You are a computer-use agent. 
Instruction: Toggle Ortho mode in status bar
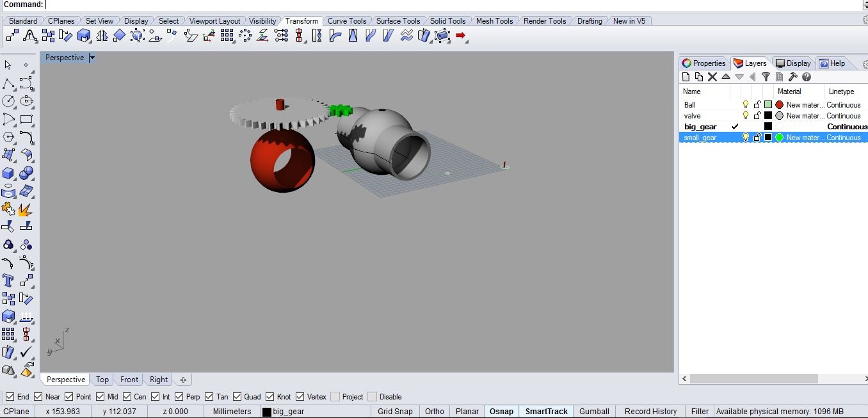tap(435, 412)
